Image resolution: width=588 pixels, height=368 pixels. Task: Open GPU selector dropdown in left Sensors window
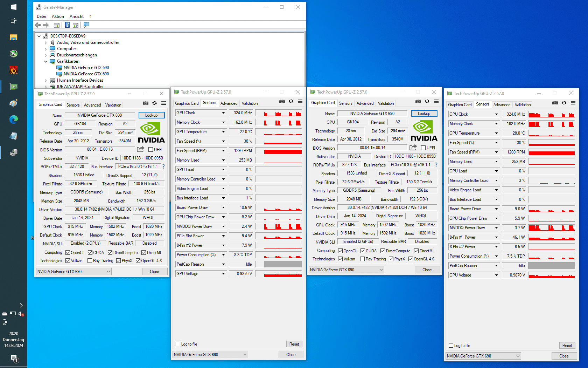(210, 355)
